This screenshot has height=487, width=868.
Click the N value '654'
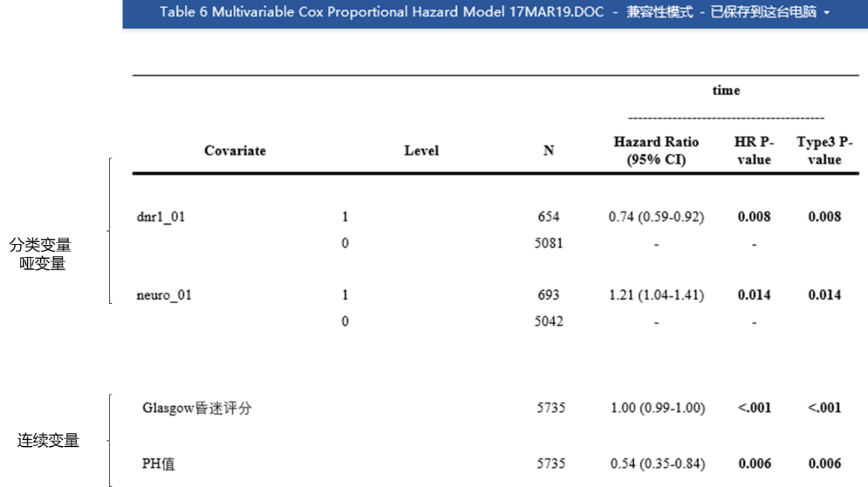click(549, 217)
